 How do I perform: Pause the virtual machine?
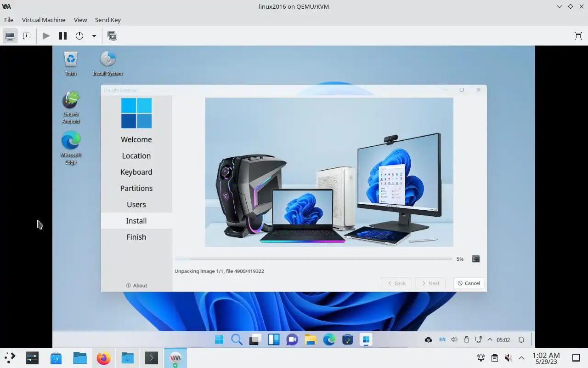[63, 36]
